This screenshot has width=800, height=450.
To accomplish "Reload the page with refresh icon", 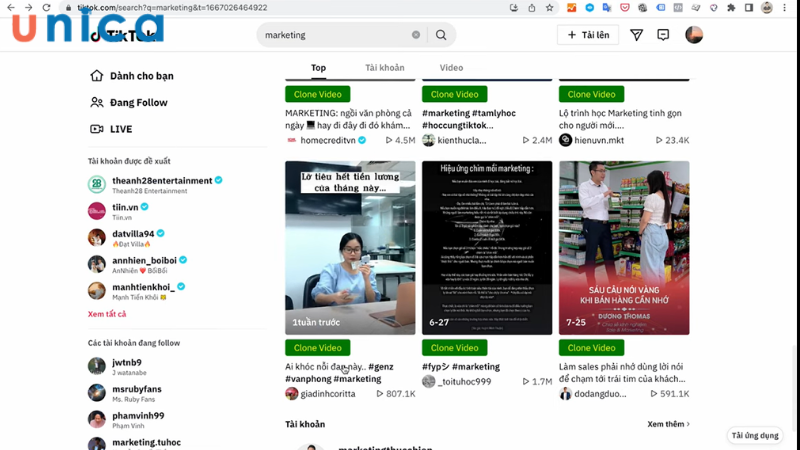I will 46,8.
